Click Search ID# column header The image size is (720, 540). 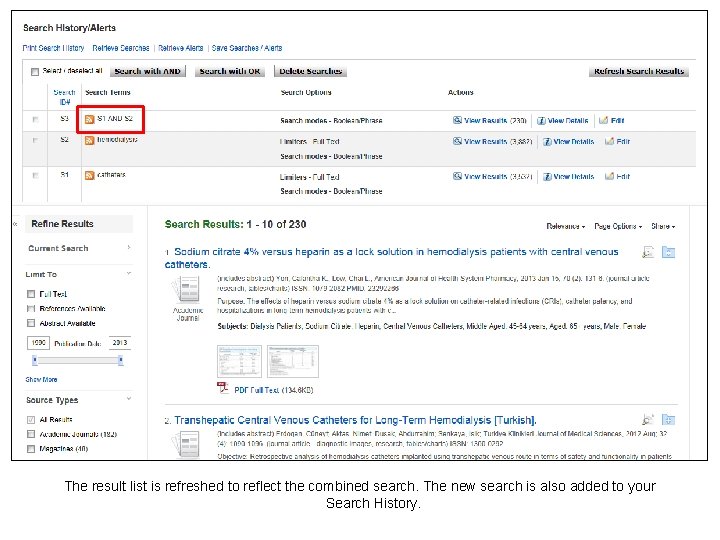point(64,97)
